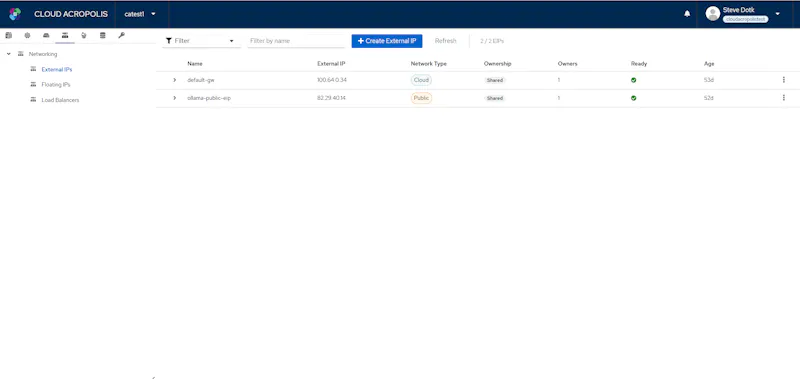
Task: Click the CLOUD ACROPOLIS title text
Action: 71,14
